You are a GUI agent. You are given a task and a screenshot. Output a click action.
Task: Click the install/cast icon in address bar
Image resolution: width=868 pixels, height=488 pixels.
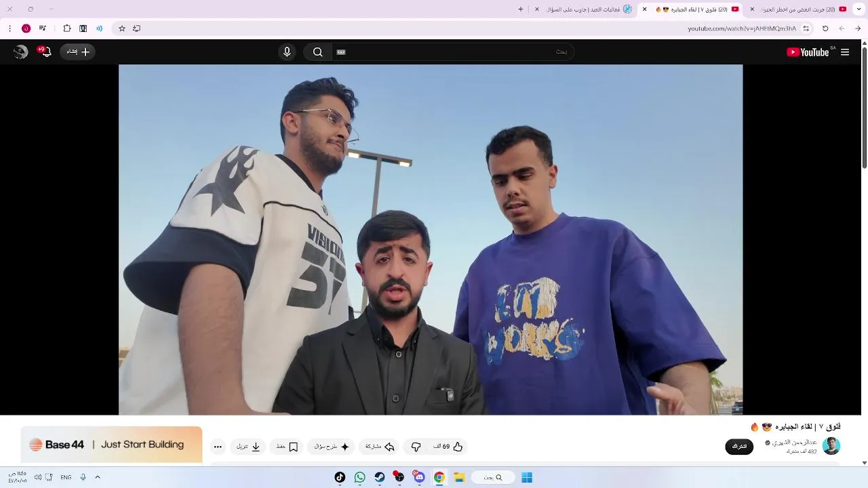(136, 28)
